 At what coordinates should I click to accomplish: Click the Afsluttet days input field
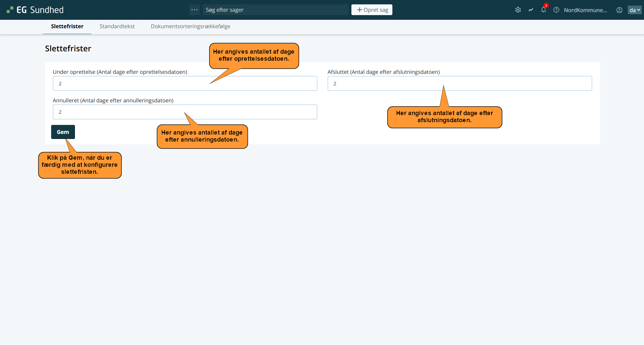pyautogui.click(x=386, y=84)
